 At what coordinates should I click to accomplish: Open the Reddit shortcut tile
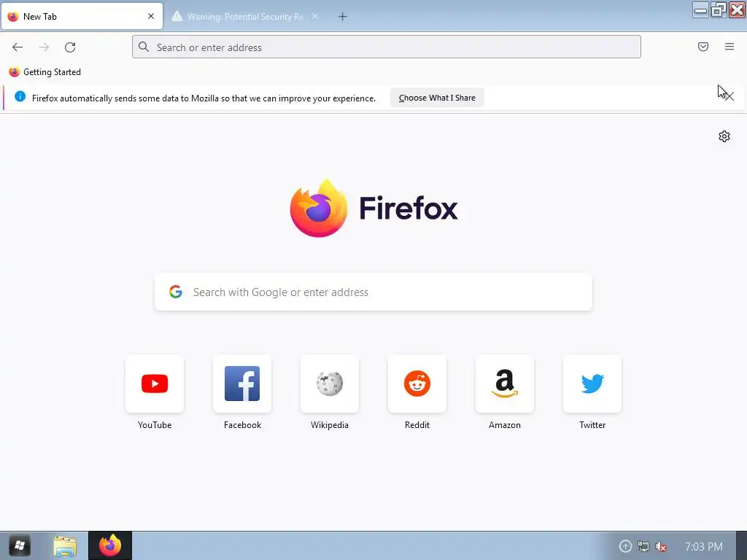point(417,384)
